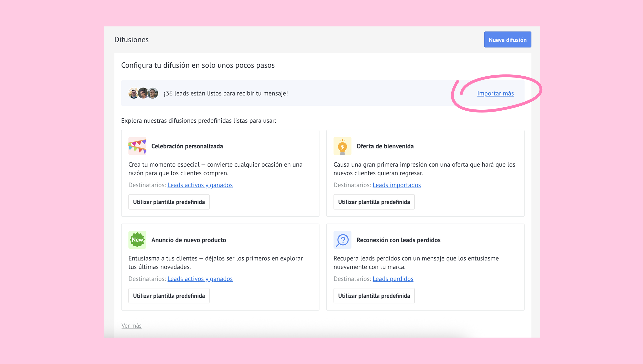Use predefined template for Reconexión con leads perdidos

374,295
